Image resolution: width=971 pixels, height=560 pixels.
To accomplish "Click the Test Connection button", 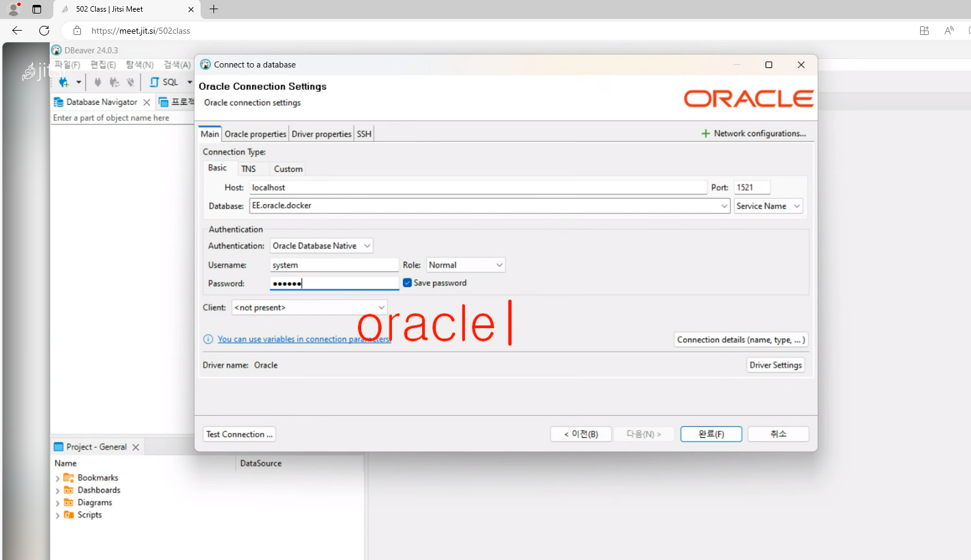I will tap(239, 434).
